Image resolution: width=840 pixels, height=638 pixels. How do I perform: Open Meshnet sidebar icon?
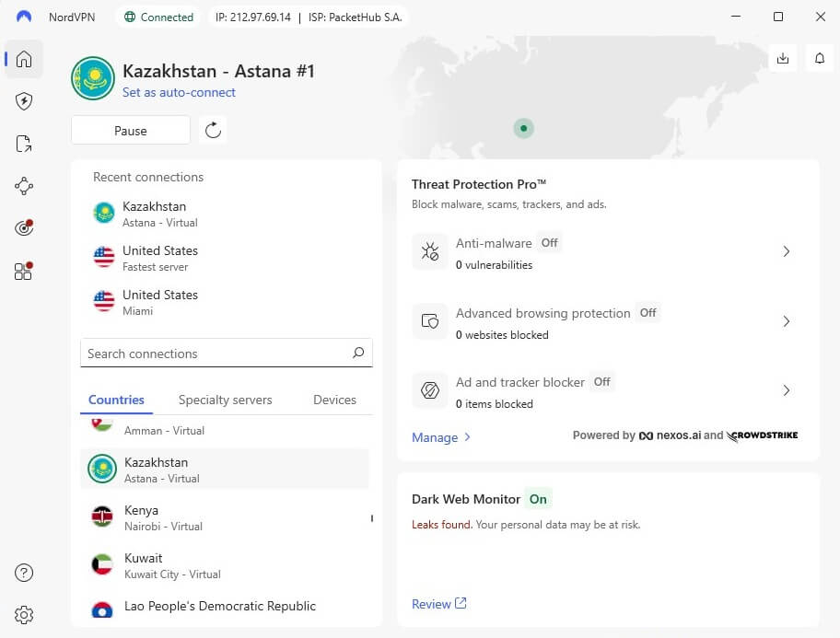click(24, 186)
